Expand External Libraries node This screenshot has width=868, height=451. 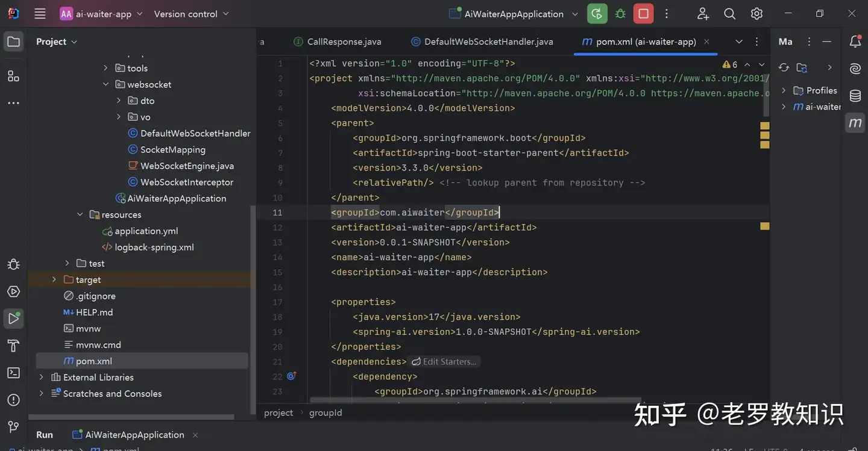[x=42, y=377]
